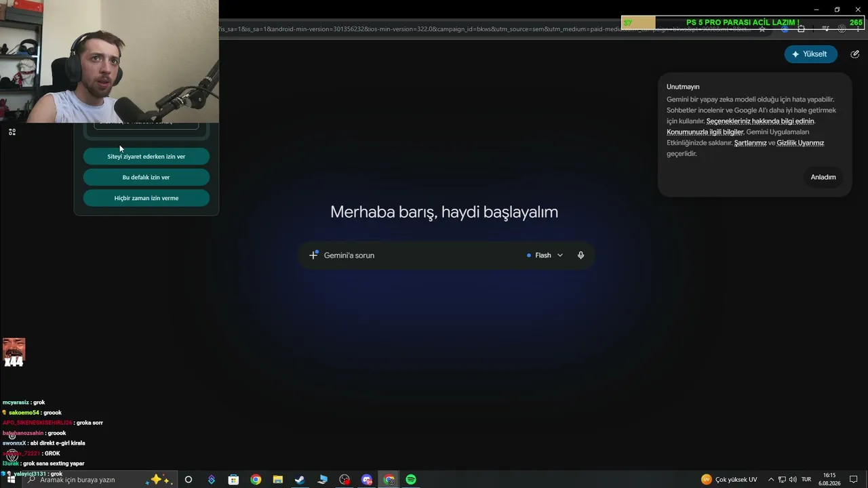Open the 'Seçenekleriniz hakkında bilgi edinin' link
This screenshot has height=488, width=868.
coord(760,121)
